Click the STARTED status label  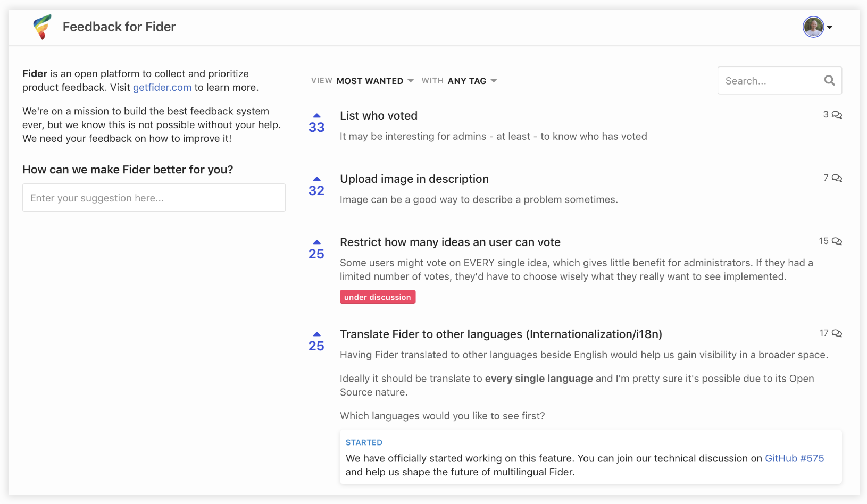click(x=364, y=442)
